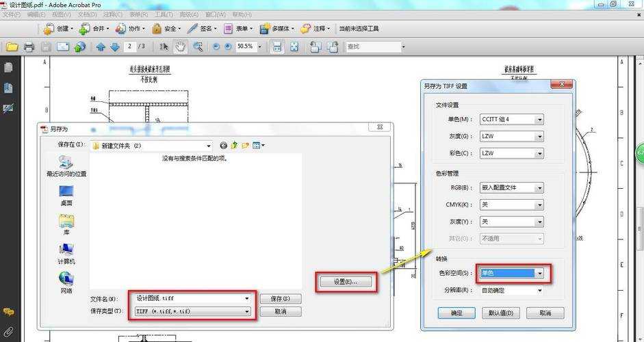Image resolution: width=644 pixels, height=342 pixels.
Task: Open the Comments panel icon at sidebar bottom
Action: point(8,312)
